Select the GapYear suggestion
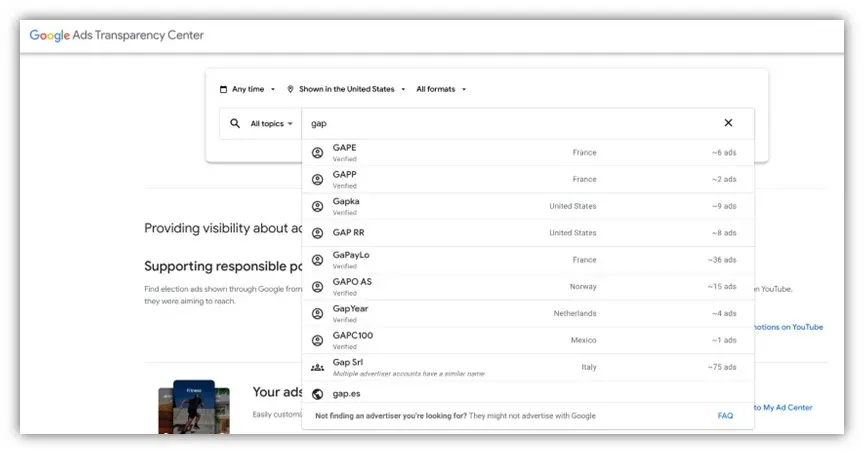The image size is (864, 454). point(528,314)
